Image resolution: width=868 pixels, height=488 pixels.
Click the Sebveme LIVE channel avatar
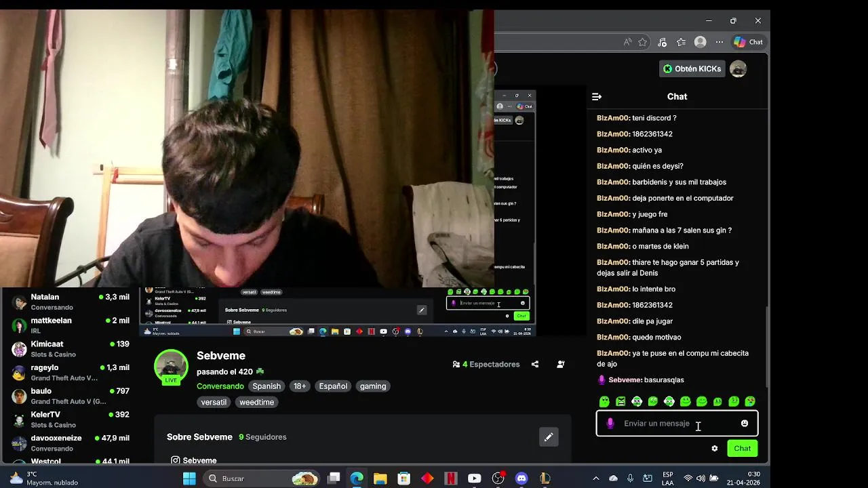coord(171,367)
